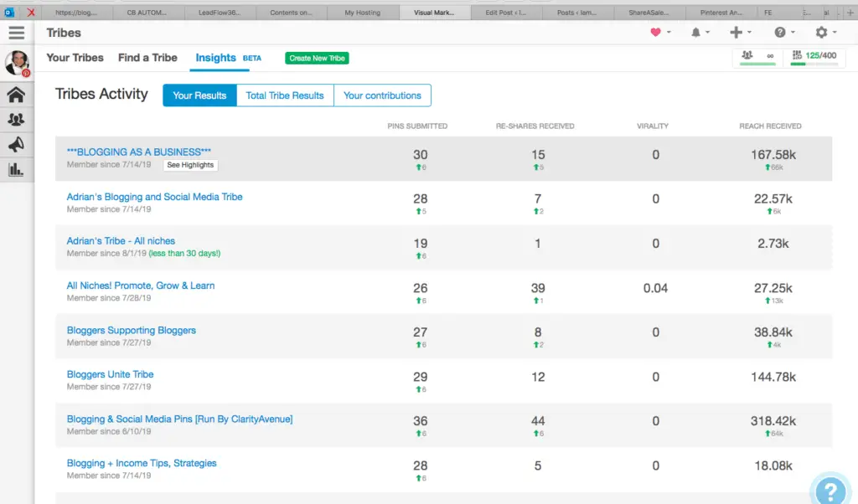Switch to the https://blog... browser tab
Viewport: 858px width, 504px height.
tap(76, 13)
